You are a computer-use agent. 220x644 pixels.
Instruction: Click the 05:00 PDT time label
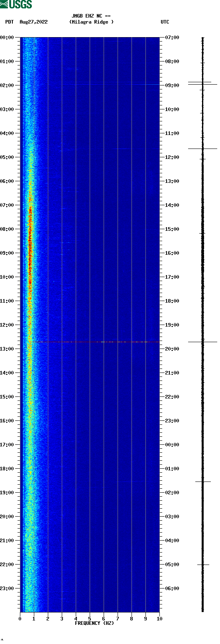pos(7,157)
